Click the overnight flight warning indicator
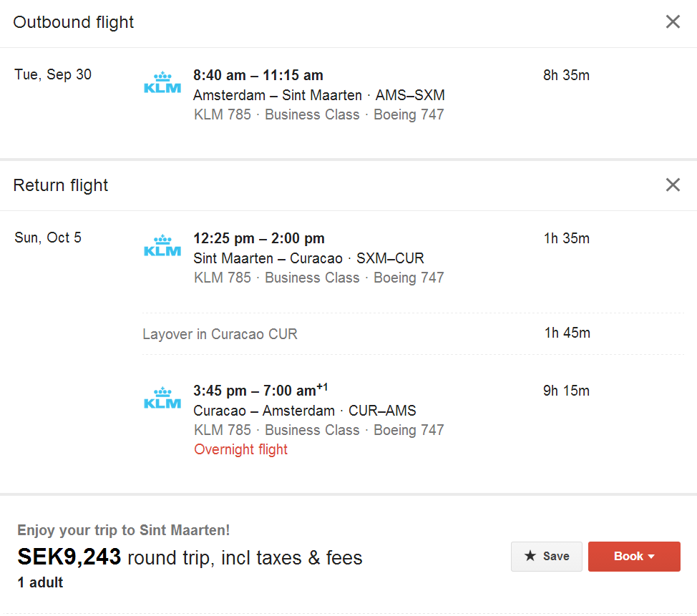697x616 pixels. 240,449
